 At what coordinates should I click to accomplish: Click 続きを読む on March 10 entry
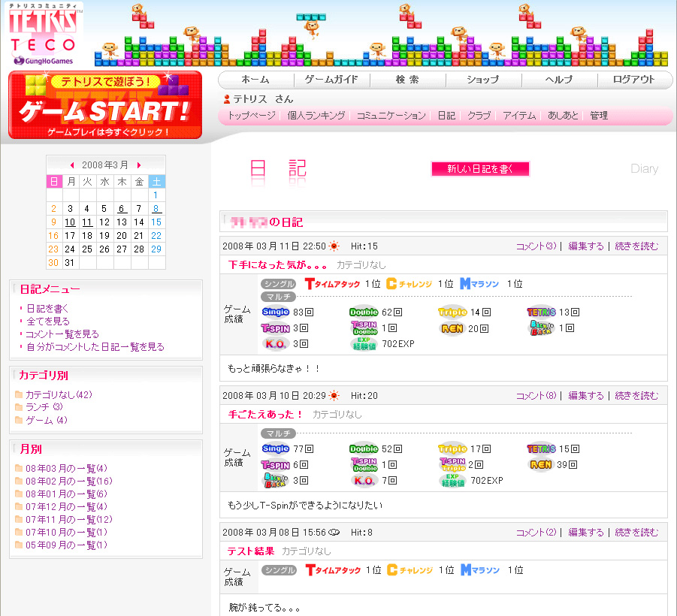(636, 395)
